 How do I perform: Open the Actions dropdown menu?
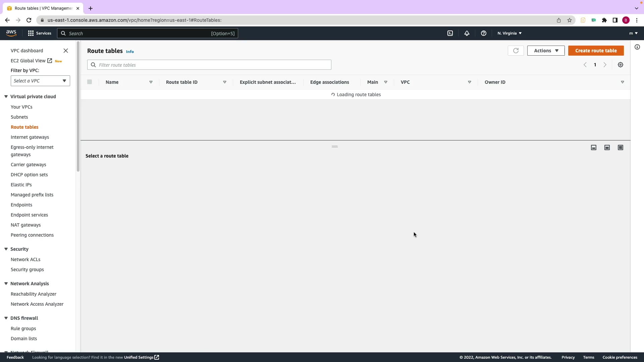click(546, 51)
